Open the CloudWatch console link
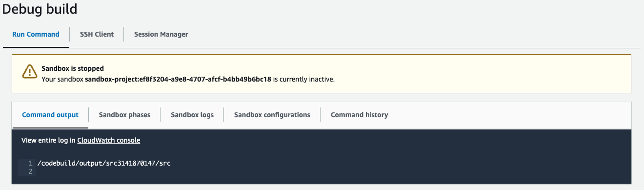 [109, 140]
